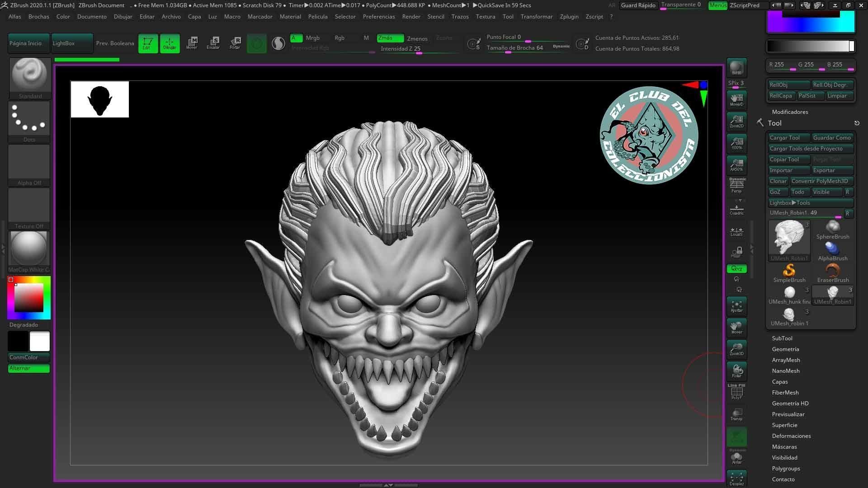The width and height of the screenshot is (868, 488).
Task: Click the Guard Rápido quick save button
Action: 638,5
